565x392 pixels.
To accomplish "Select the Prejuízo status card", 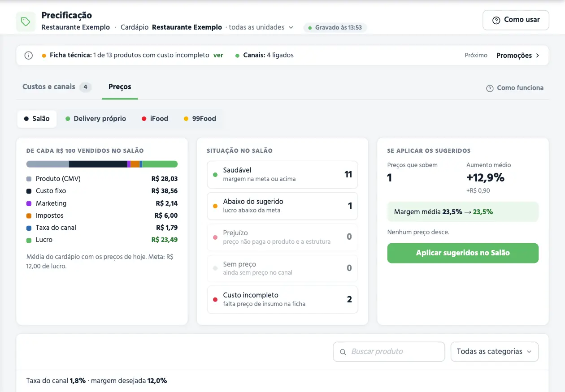I will click(282, 237).
